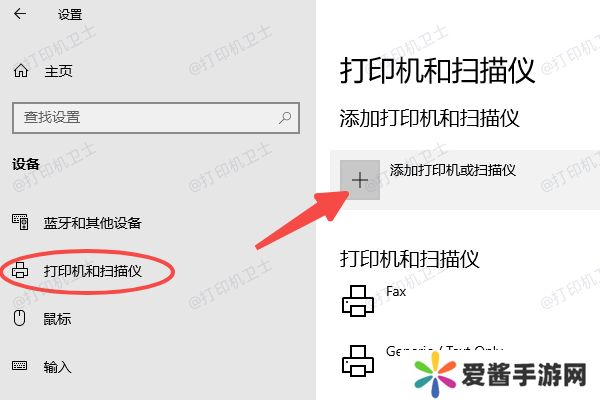
Task: Select the Generic / Text Only printer icon
Action: click(358, 361)
